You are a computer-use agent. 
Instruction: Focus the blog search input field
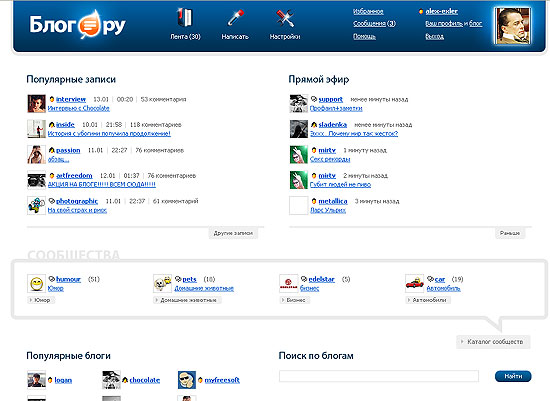379,376
